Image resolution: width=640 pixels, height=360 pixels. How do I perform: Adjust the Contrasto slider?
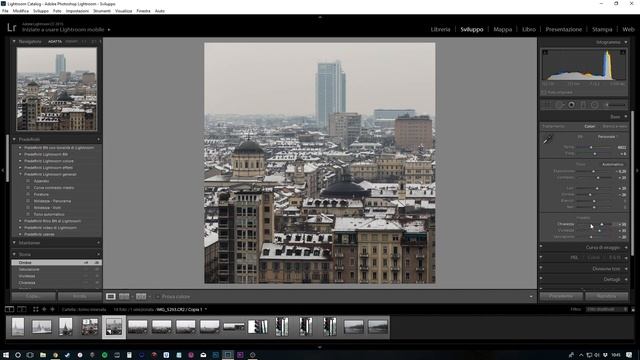(x=598, y=178)
